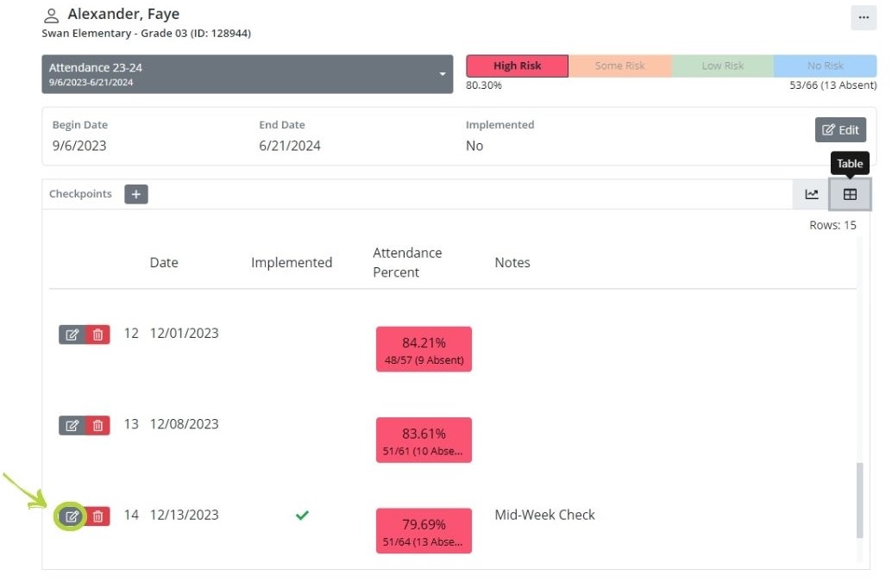Select the Low Risk level segment

(722, 66)
